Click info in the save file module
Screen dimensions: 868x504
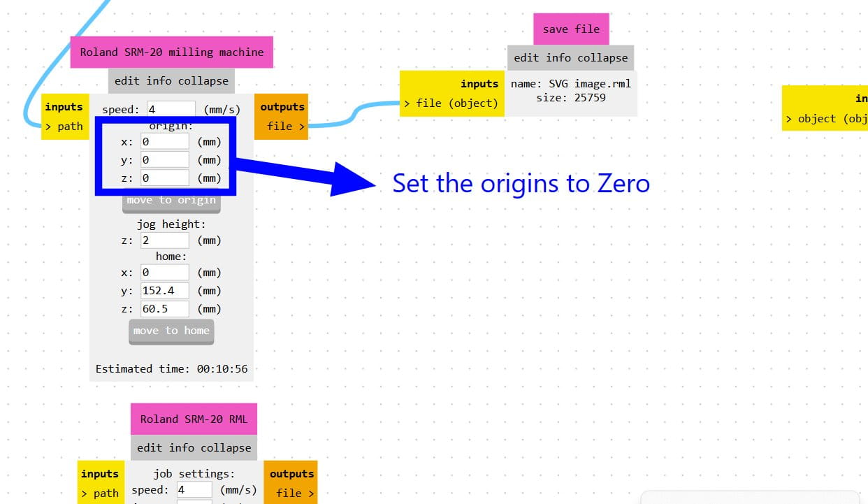coord(558,58)
